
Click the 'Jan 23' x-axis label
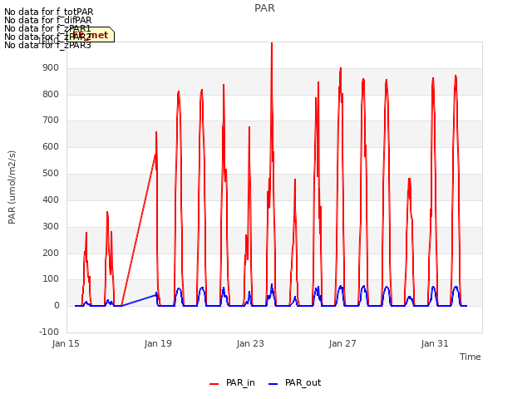tap(250, 343)
